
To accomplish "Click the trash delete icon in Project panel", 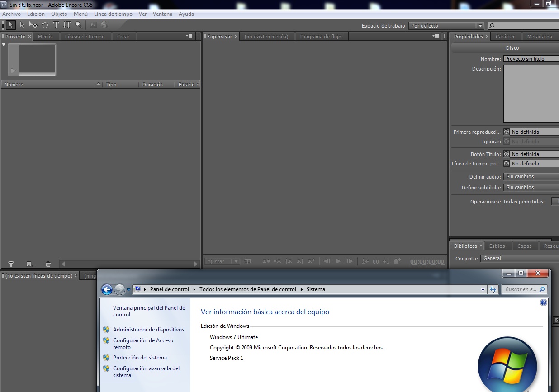I will 48,264.
